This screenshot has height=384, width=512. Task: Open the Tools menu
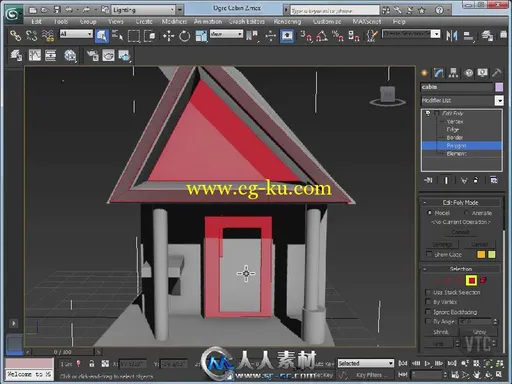[61, 22]
